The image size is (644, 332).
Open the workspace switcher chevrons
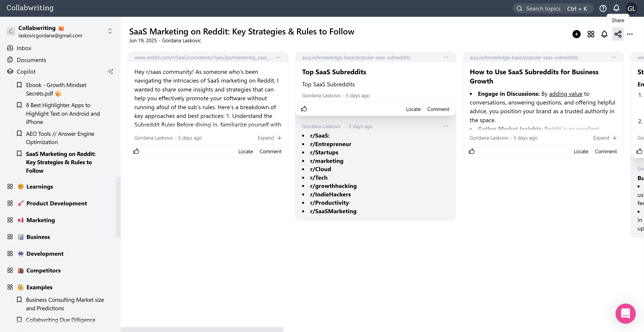pos(110,31)
